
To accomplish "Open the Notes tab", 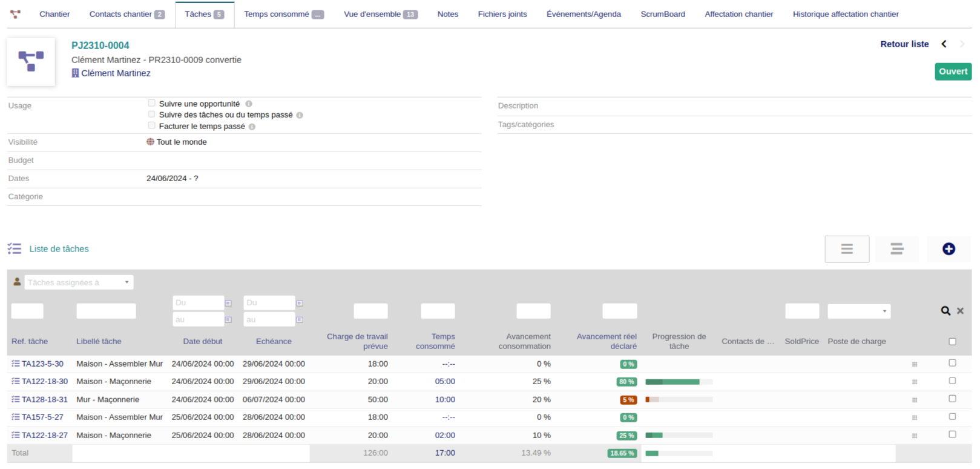I will [x=448, y=14].
